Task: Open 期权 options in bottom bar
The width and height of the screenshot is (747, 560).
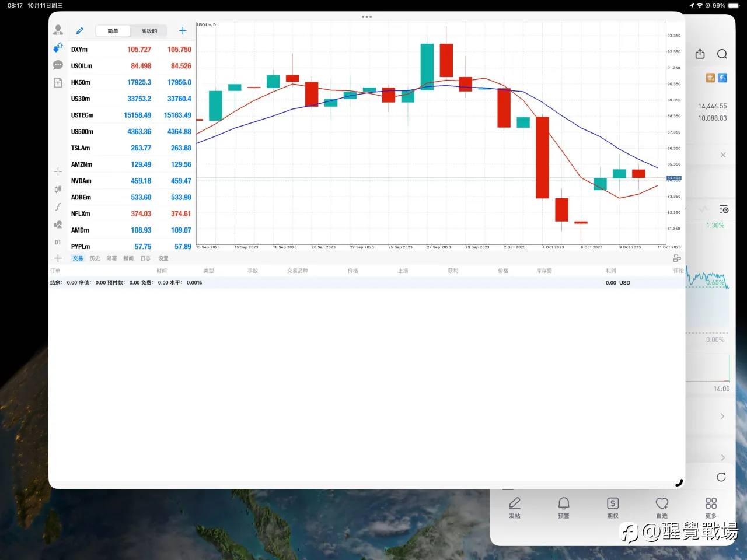Action: coord(613,508)
